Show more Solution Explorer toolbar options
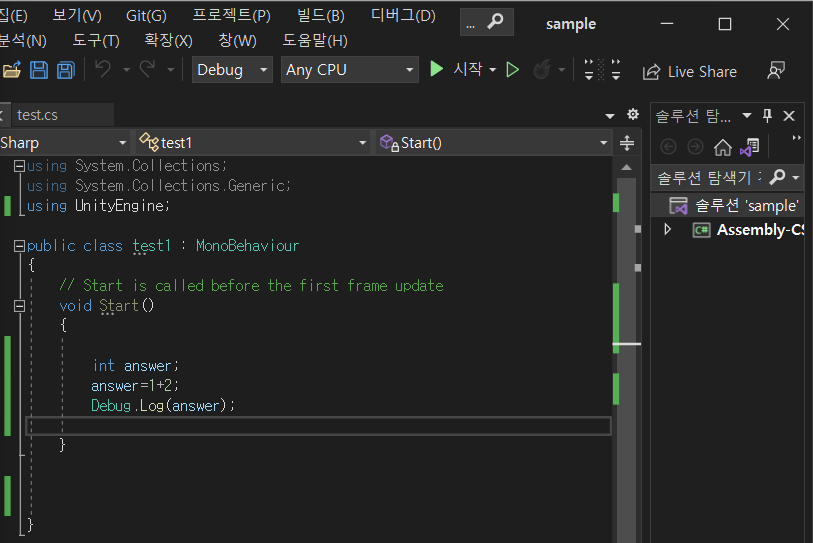 (x=796, y=138)
